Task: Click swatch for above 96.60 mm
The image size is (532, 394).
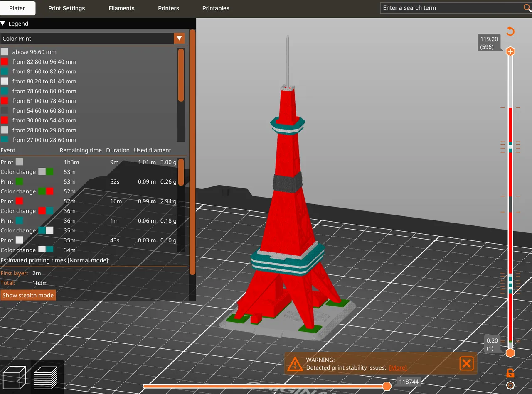Action: click(x=4, y=52)
